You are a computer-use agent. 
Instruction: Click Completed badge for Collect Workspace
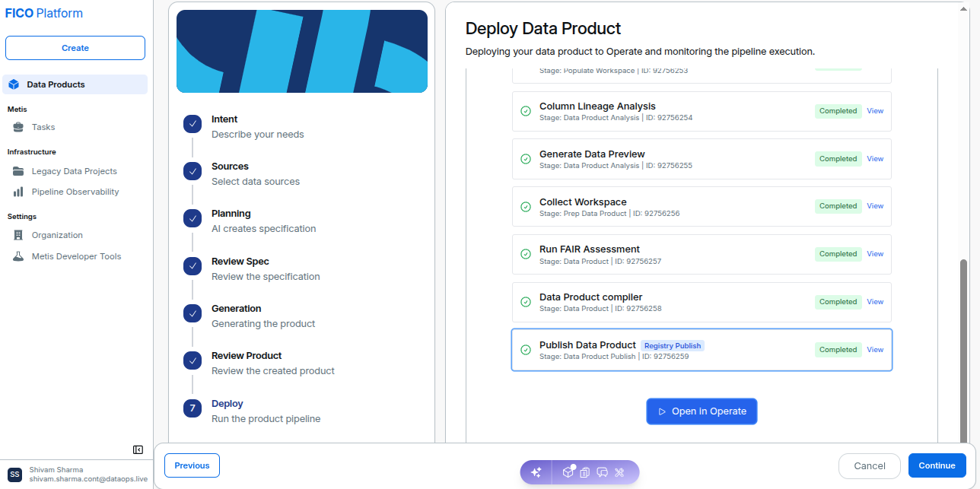(838, 206)
